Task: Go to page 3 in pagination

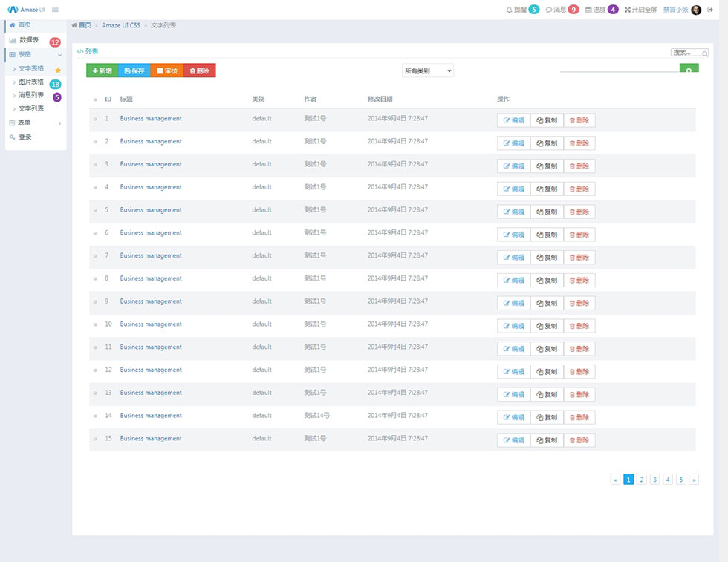Action: [654, 480]
